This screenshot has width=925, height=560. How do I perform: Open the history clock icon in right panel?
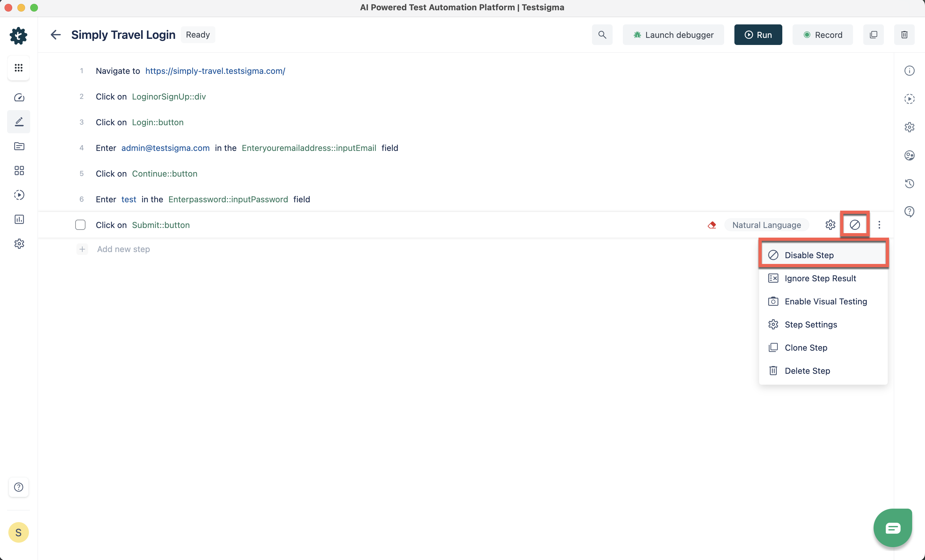[x=909, y=183]
